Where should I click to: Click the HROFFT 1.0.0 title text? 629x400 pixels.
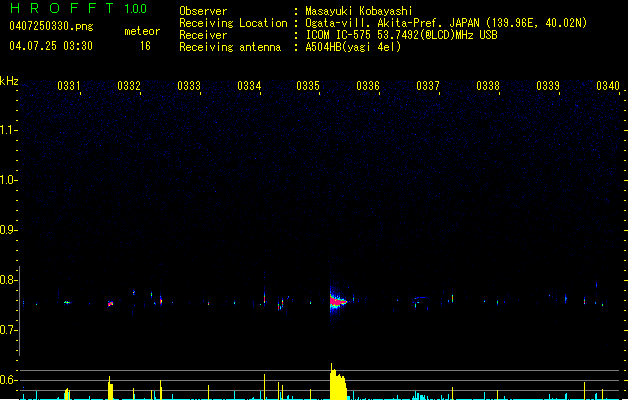[x=78, y=8]
